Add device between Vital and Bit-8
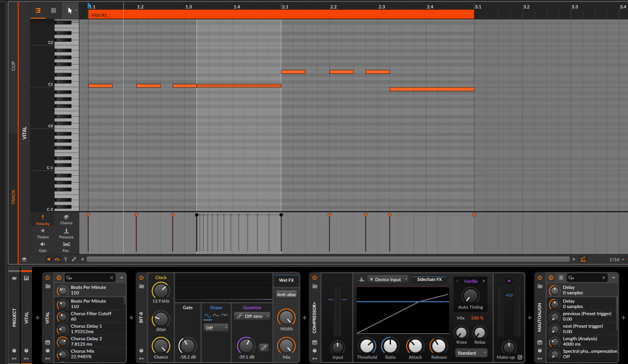Viewport: 628px width, 364px height. [131, 318]
